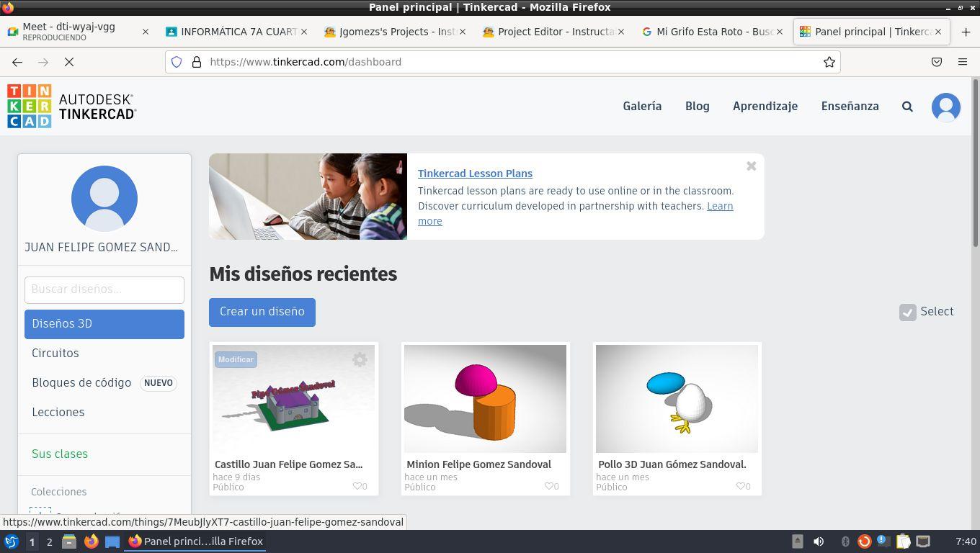980x553 pixels.
Task: Open the Minion design thumbnail
Action: (485, 399)
